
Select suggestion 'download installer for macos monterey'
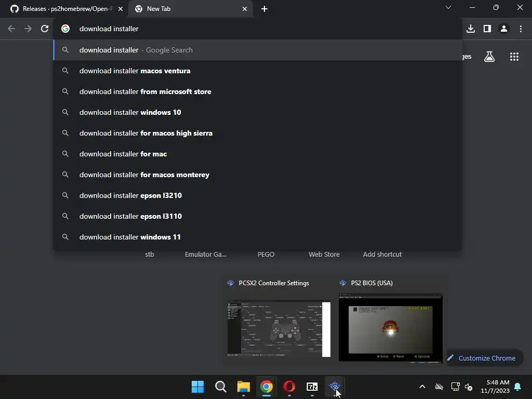258,175
